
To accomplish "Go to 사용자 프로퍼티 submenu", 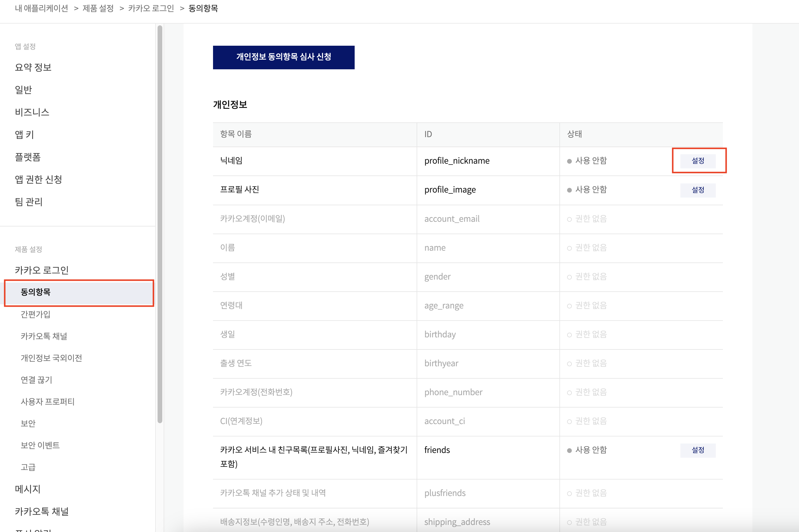I will click(48, 402).
